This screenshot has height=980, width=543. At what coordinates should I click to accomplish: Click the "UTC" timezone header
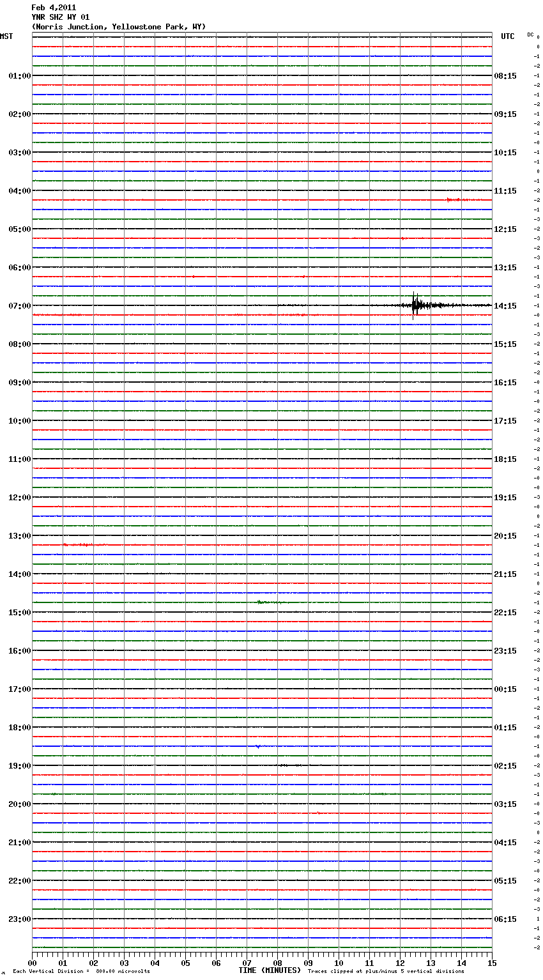(x=508, y=36)
